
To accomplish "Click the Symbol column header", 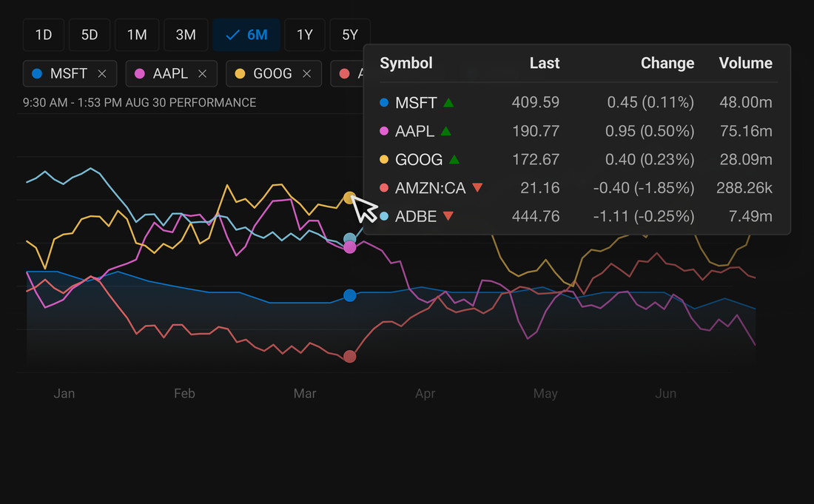I will (x=406, y=64).
